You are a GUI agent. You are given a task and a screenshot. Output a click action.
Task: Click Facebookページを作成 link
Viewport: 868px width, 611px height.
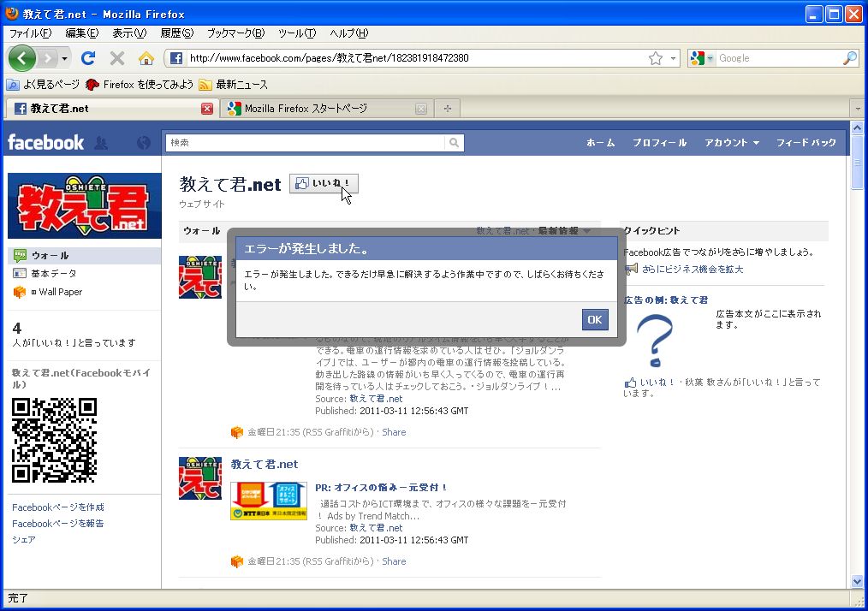(x=58, y=507)
